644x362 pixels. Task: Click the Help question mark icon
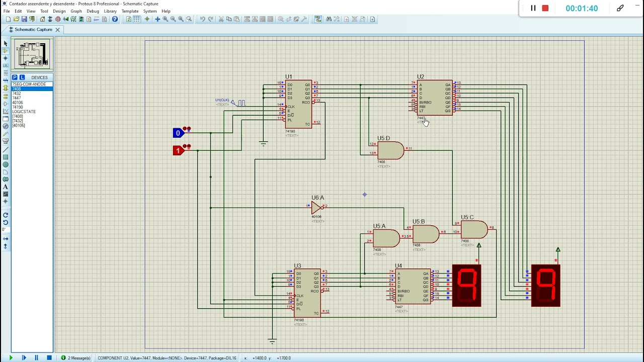click(x=115, y=19)
